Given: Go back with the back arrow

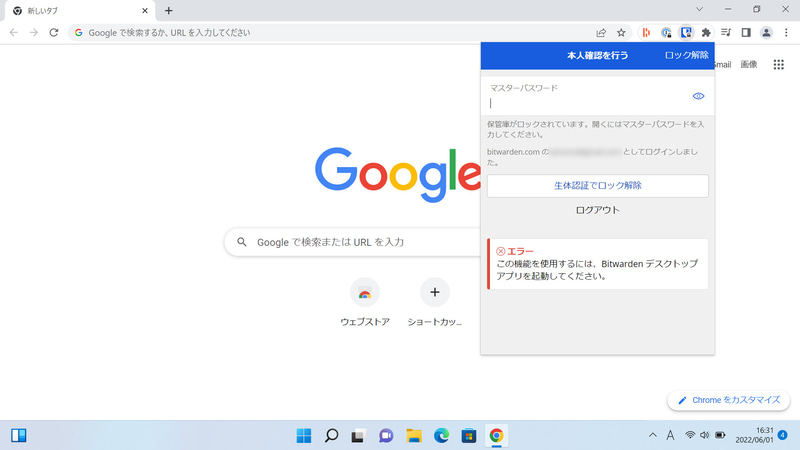Looking at the screenshot, I should coord(14,33).
